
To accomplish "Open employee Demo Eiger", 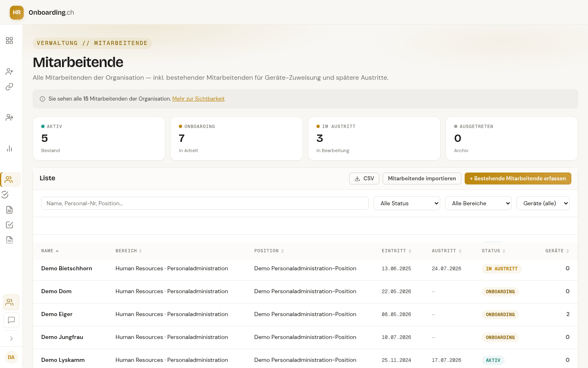I will tap(57, 314).
